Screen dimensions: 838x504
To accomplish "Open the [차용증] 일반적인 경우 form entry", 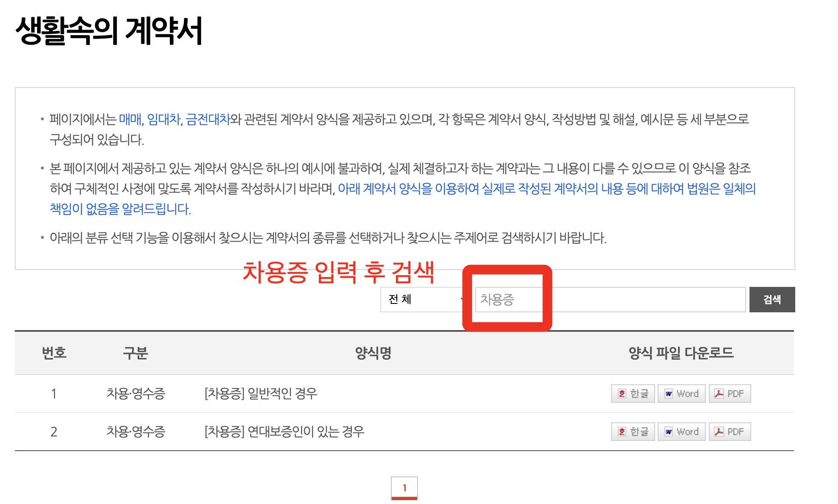I will coord(261,393).
